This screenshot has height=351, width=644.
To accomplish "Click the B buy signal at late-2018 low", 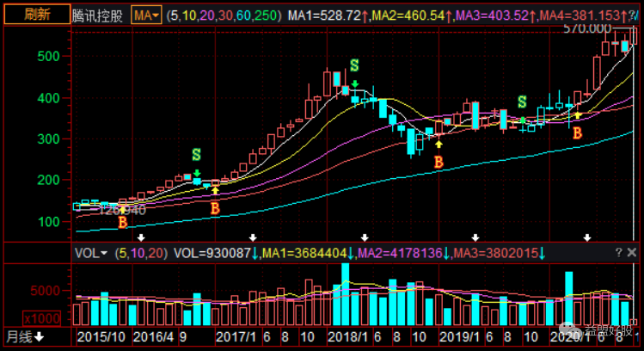I will coord(438,161).
